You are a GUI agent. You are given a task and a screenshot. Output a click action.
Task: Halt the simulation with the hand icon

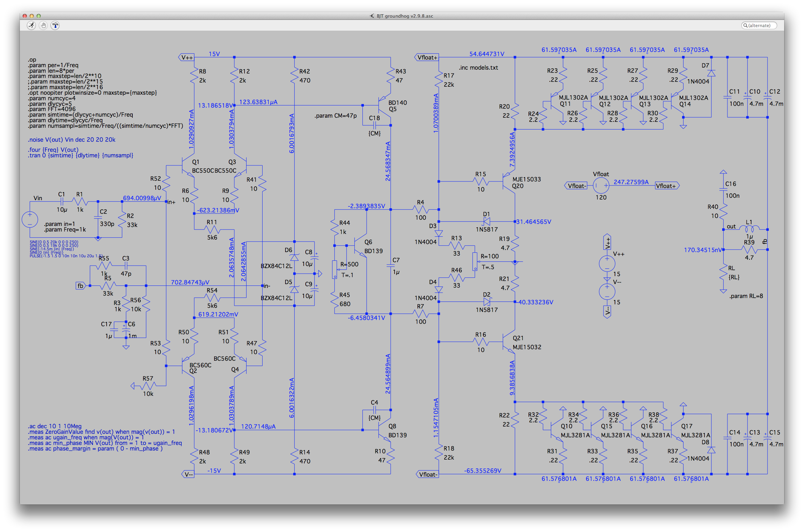[44, 25]
